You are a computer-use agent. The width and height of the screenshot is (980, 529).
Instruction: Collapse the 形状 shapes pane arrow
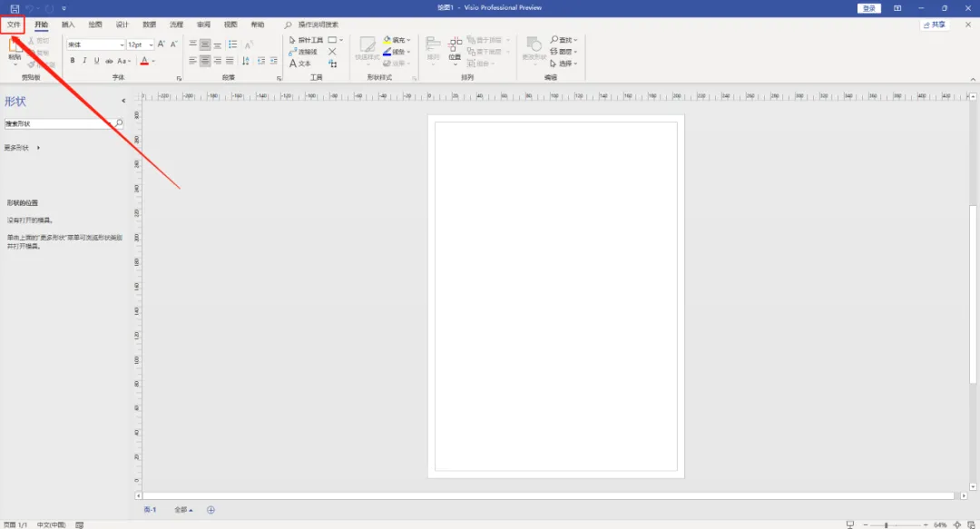click(x=123, y=101)
